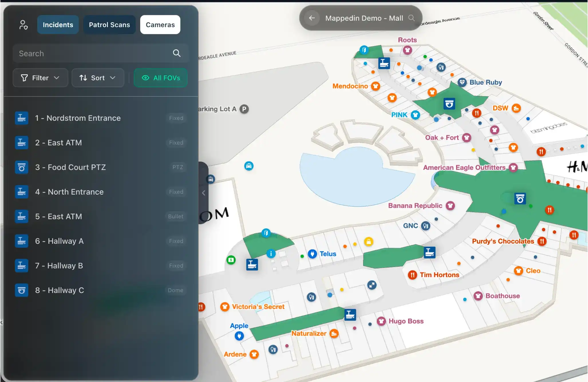Select camera 2 - East ATM
The height and width of the screenshot is (382, 588).
[101, 143]
